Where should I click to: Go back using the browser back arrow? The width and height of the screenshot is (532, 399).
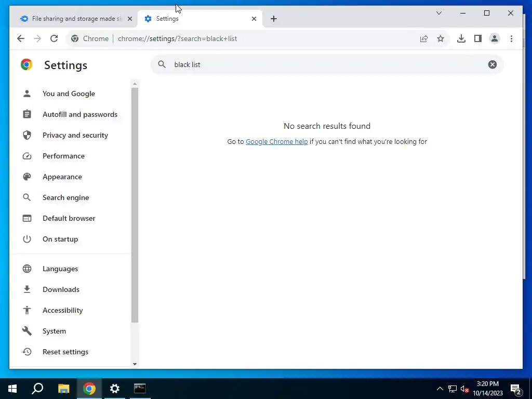coord(21,38)
